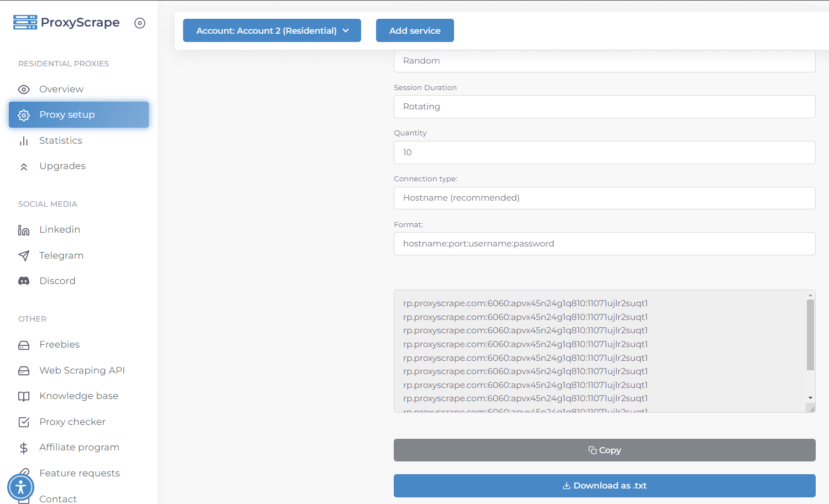This screenshot has height=504, width=829.
Task: Click the Proxy setup gear icon
Action: 24,115
